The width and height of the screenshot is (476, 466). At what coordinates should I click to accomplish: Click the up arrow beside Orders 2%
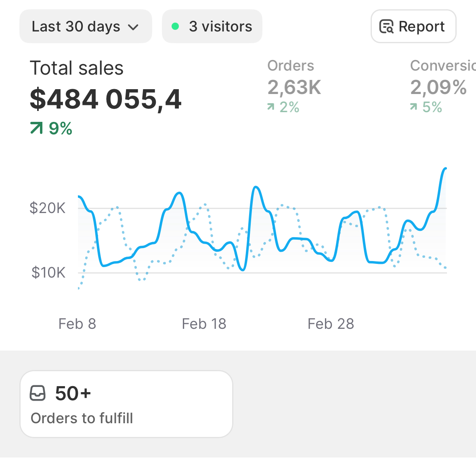[271, 107]
